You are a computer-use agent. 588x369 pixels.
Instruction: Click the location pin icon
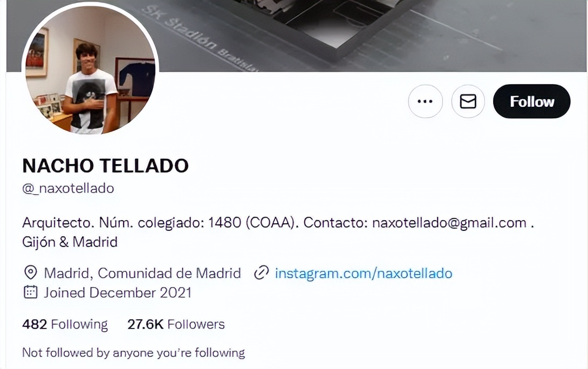click(30, 272)
